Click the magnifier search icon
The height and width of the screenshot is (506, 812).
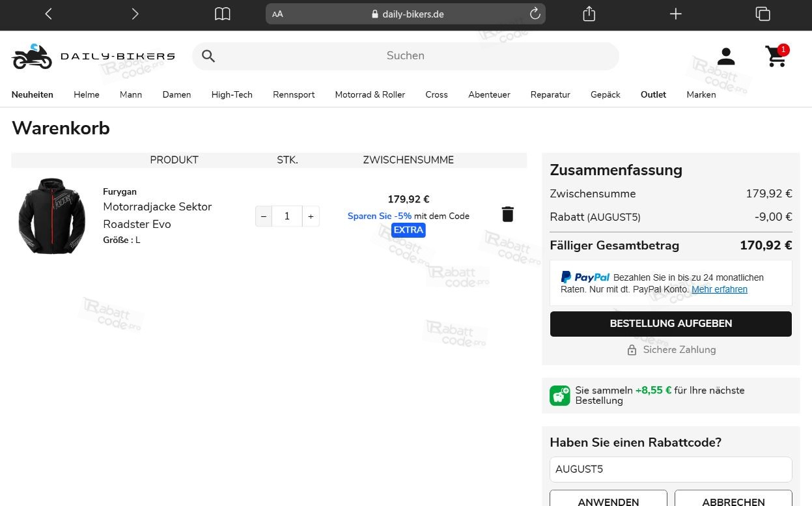208,56
